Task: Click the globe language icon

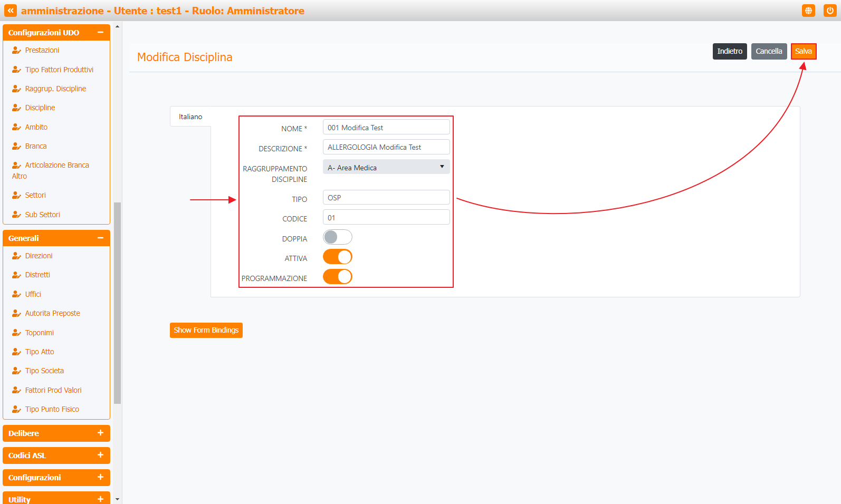Action: coord(808,11)
